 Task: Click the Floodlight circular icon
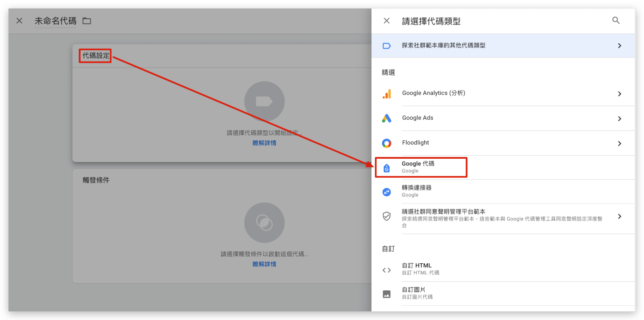[x=387, y=143]
